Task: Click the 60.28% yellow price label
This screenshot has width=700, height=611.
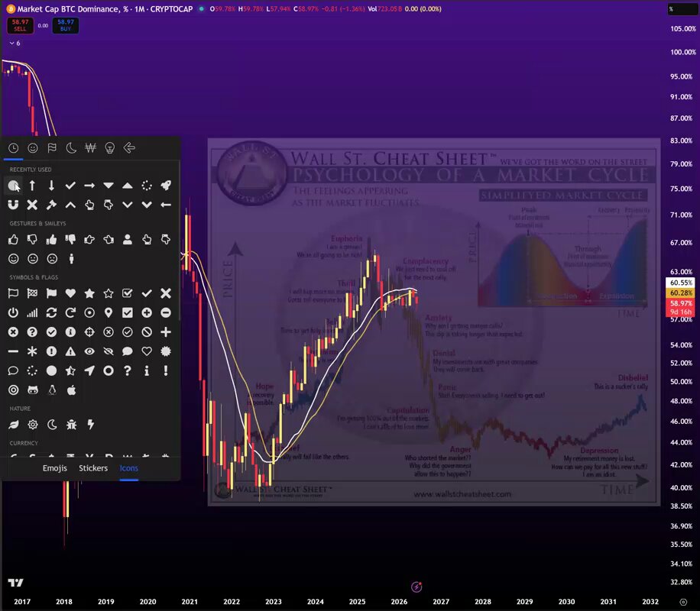Action: coord(680,293)
